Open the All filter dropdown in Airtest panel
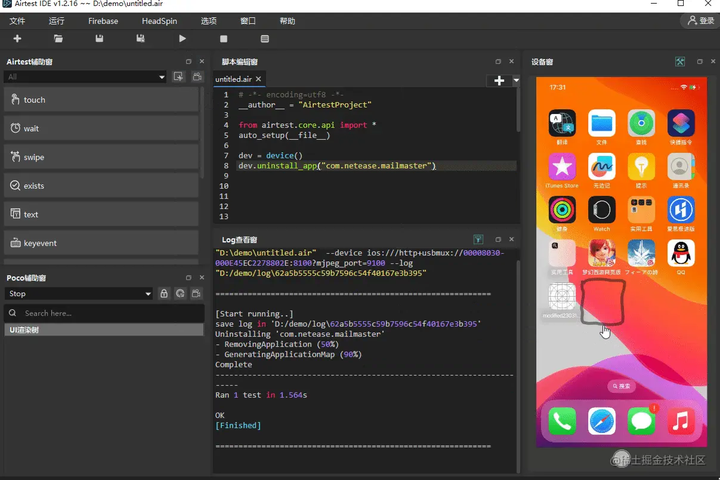 (85, 77)
